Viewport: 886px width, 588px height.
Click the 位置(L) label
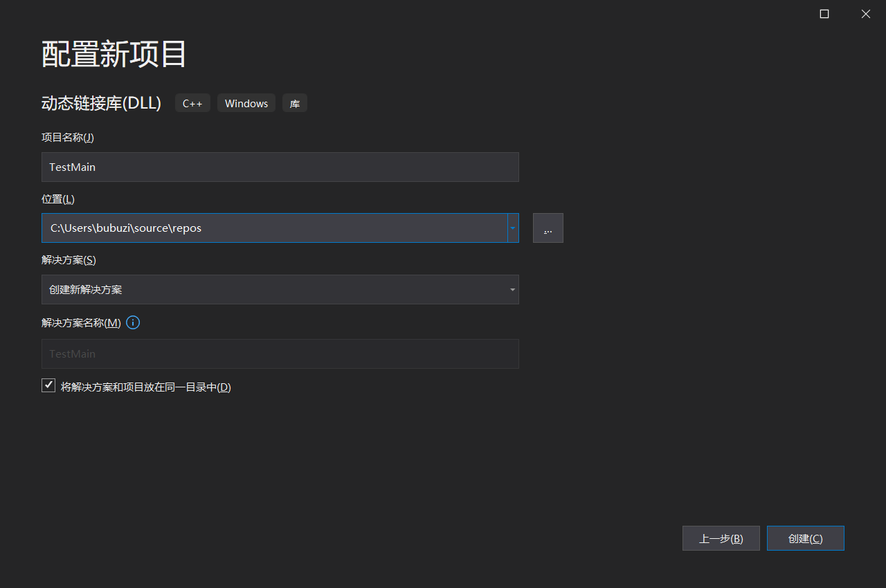(58, 199)
